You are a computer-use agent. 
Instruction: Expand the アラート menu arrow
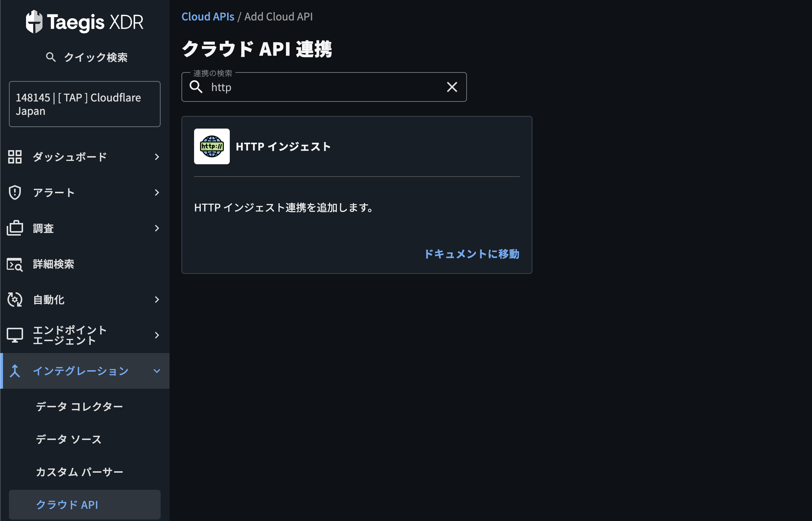[x=157, y=192]
